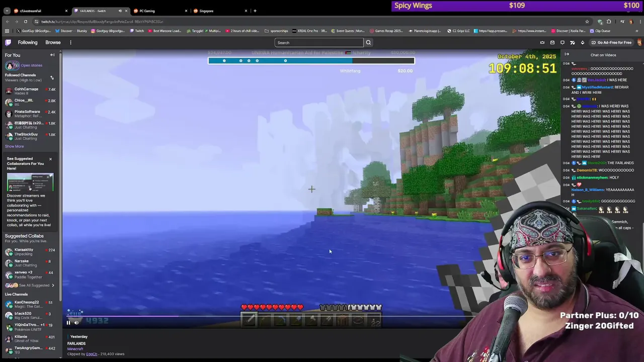This screenshot has width=644, height=362.
Task: Bookmark this page with the star
Action: point(587,22)
